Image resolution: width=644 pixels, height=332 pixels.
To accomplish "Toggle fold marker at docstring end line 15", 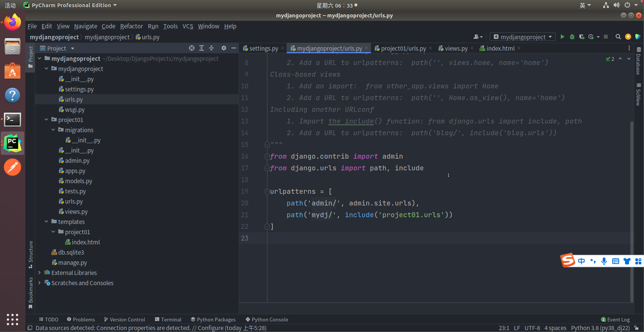I will pos(267,145).
